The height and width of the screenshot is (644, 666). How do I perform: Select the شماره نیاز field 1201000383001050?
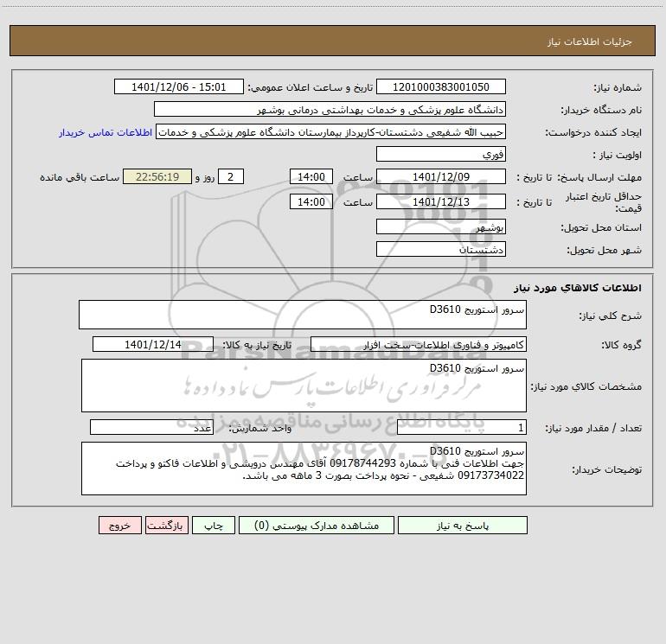pos(441,86)
